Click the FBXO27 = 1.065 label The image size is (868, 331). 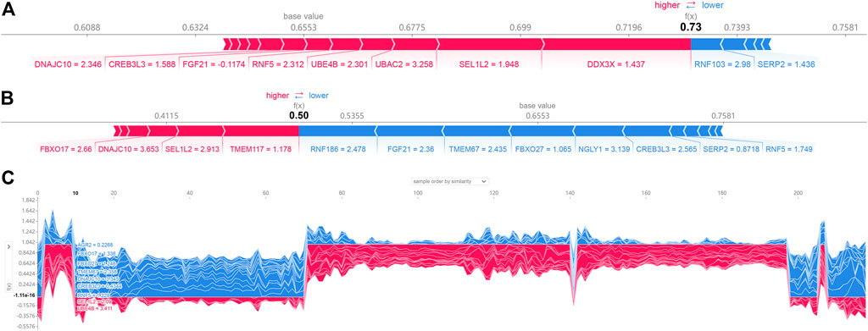coord(543,149)
